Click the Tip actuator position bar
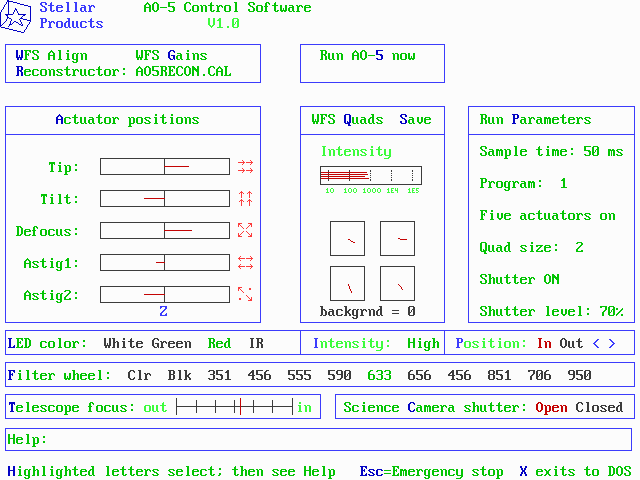This screenshot has height=480, width=640. click(x=165, y=167)
